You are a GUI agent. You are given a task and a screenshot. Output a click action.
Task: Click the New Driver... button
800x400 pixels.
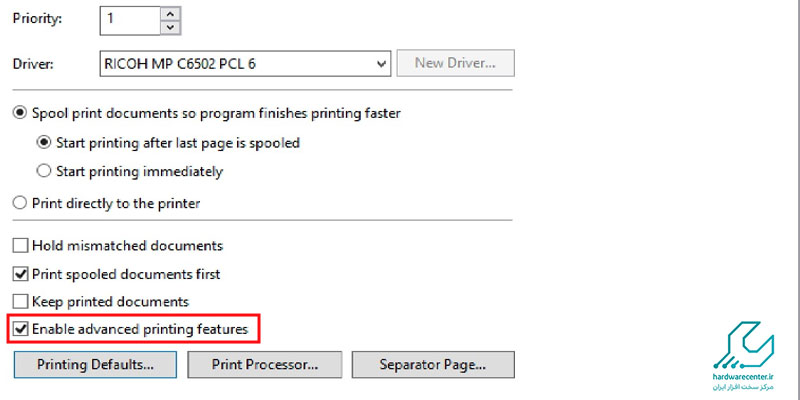tap(456, 63)
